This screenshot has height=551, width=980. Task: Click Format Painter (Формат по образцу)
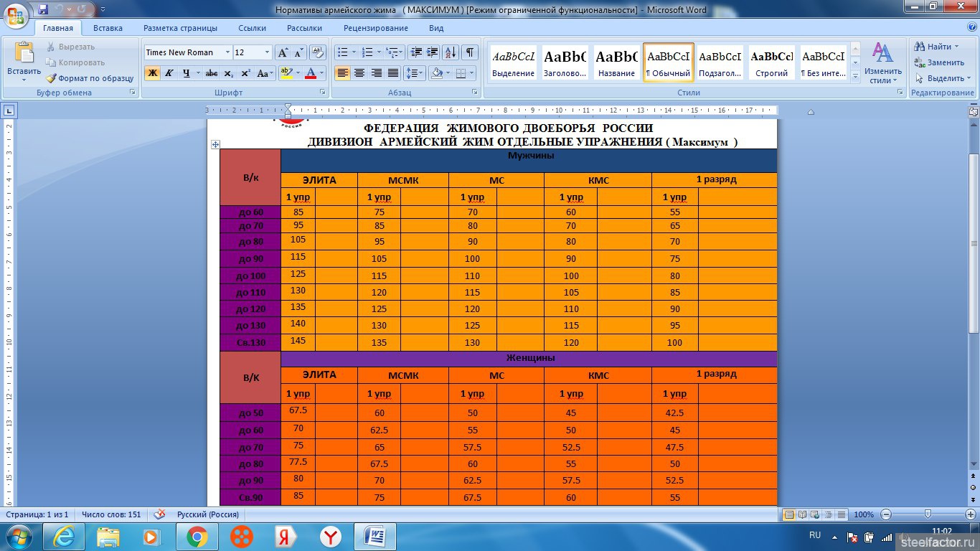[90, 78]
